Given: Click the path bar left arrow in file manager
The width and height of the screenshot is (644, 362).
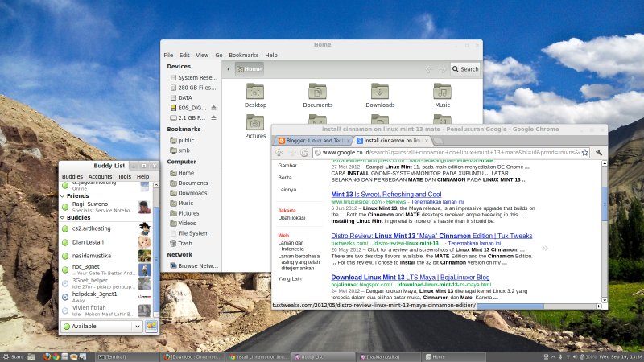Looking at the screenshot, I should (x=229, y=69).
